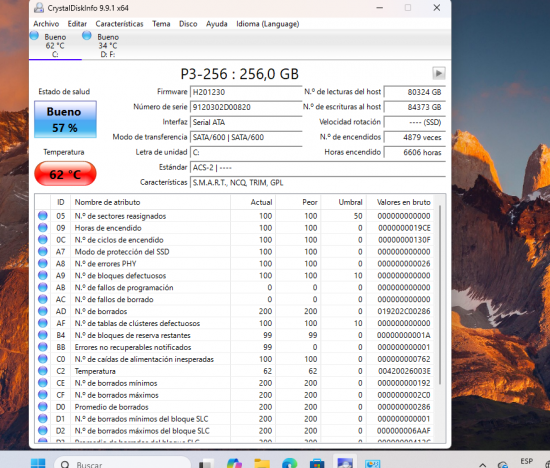Click the next disk arrow button
The image size is (550, 468).
438,74
